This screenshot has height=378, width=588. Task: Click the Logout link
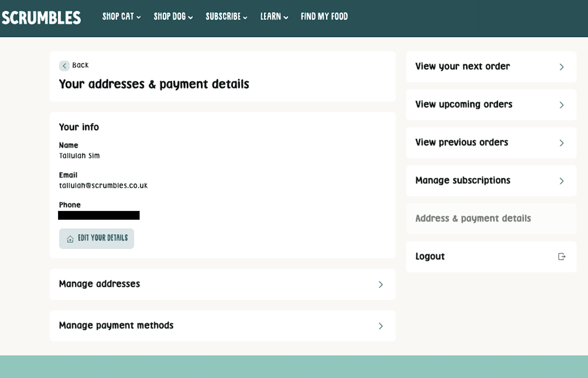[x=430, y=256]
